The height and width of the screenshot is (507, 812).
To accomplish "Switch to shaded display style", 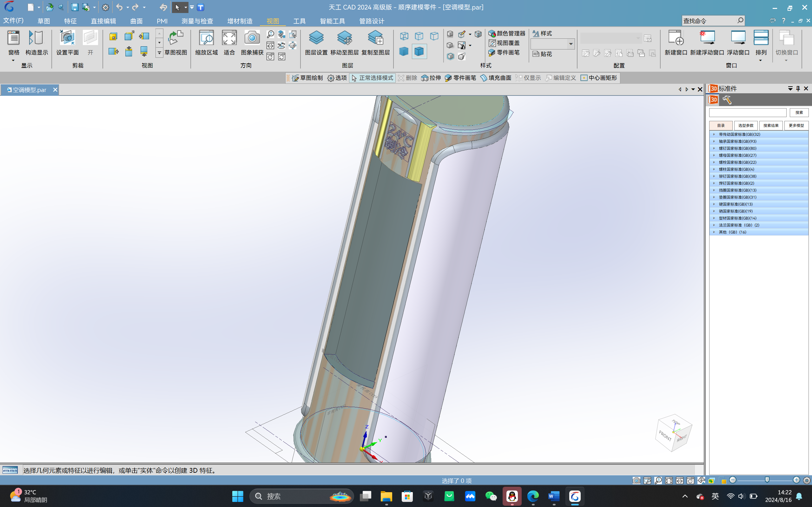I will 404,51.
